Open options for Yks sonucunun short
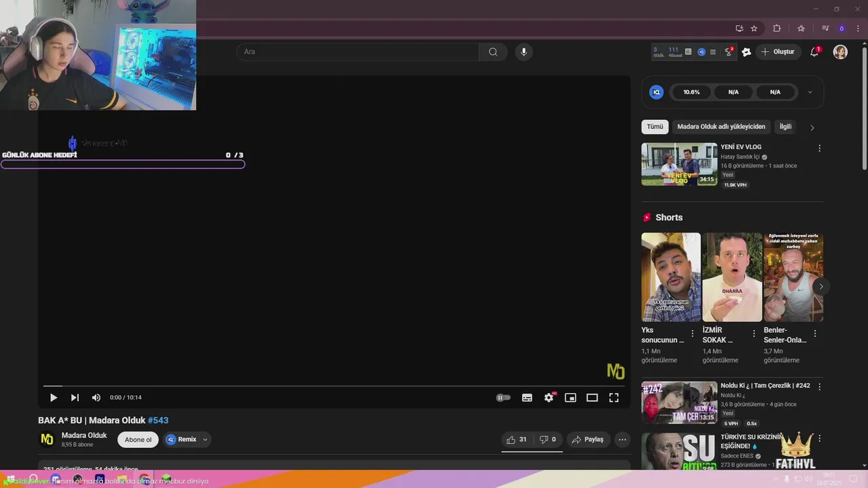 click(x=692, y=333)
